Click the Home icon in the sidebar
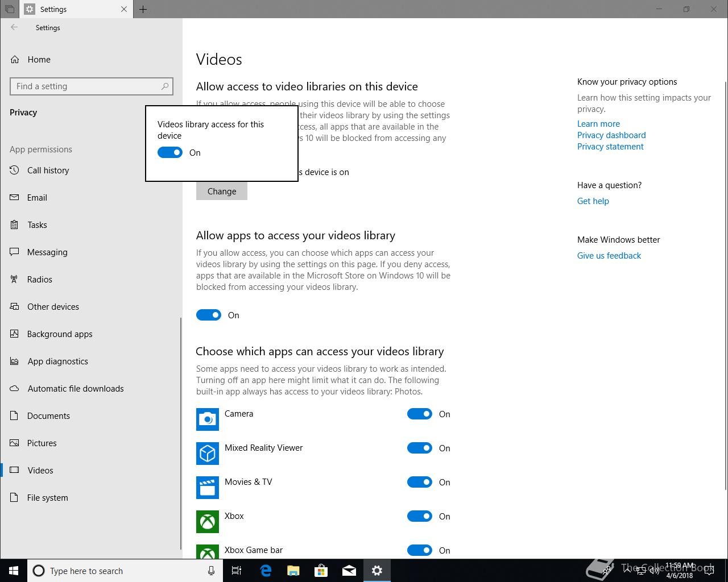This screenshot has height=582, width=728. tap(15, 60)
